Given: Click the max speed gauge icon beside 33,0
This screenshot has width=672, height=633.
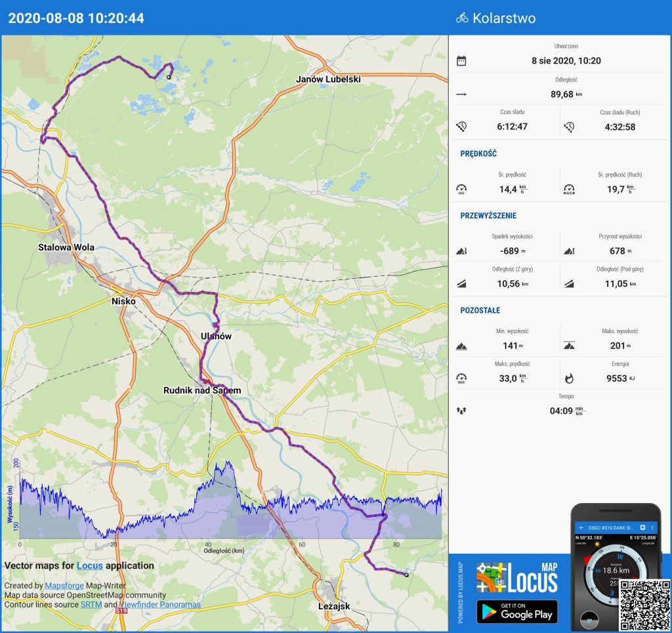Looking at the screenshot, I should point(461,378).
